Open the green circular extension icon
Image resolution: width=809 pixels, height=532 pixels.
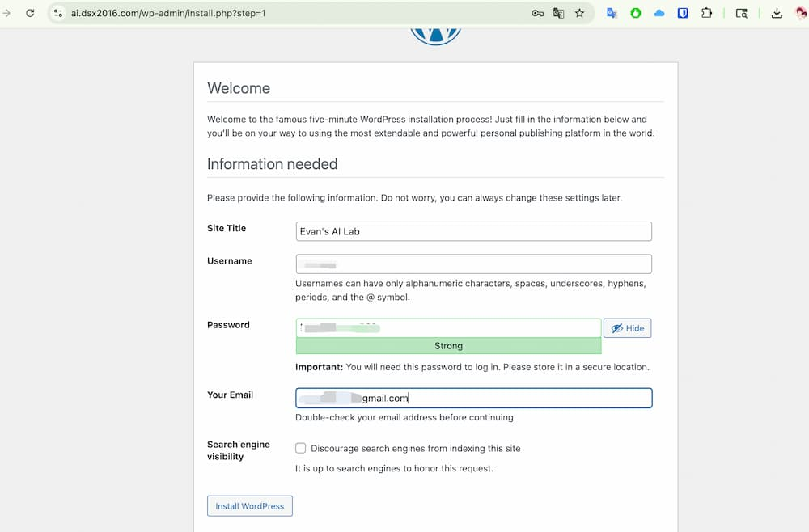click(x=636, y=13)
